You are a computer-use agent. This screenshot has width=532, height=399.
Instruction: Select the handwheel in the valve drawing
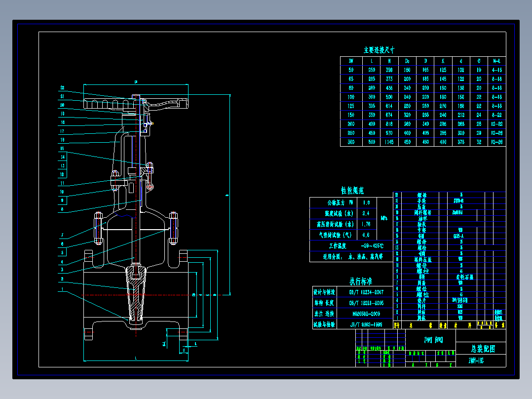(x=136, y=103)
